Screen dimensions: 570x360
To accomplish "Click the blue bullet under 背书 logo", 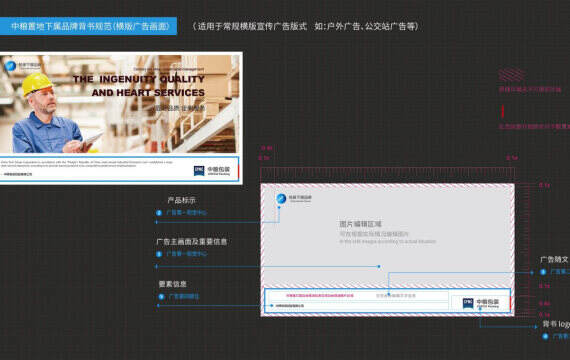I will (x=545, y=336).
